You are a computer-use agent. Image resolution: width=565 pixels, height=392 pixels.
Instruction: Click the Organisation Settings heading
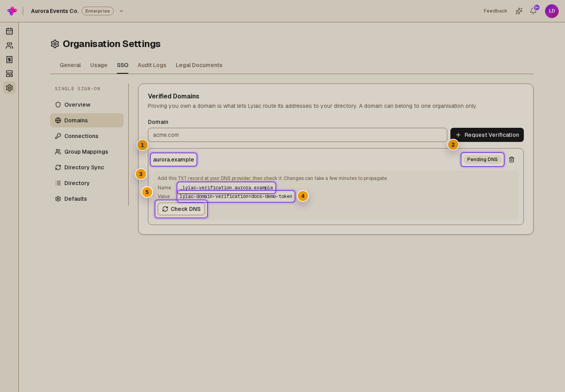111,44
